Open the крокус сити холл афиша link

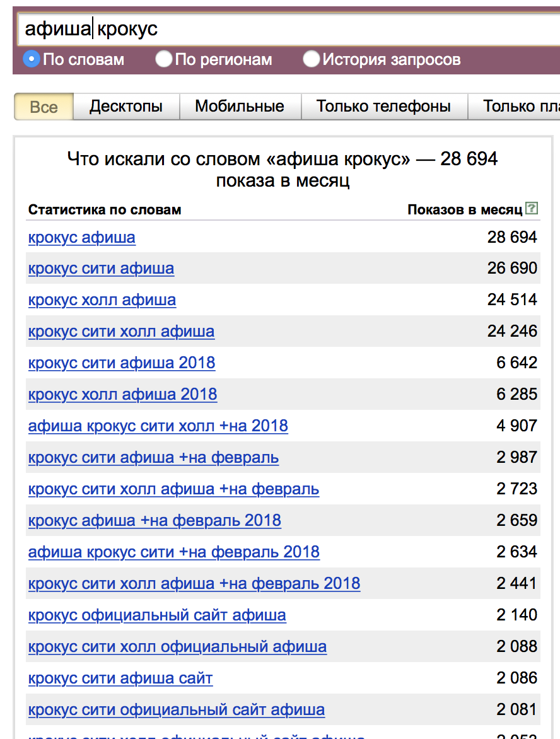pyautogui.click(x=121, y=331)
